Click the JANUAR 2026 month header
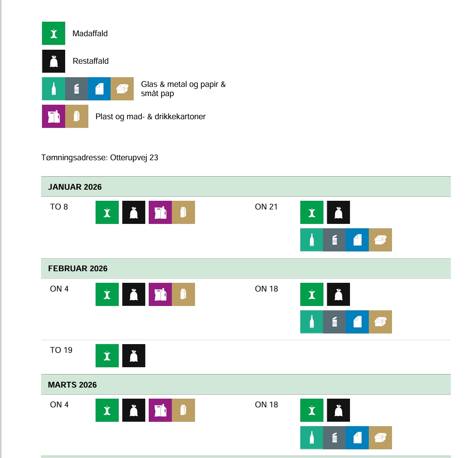 coord(75,187)
